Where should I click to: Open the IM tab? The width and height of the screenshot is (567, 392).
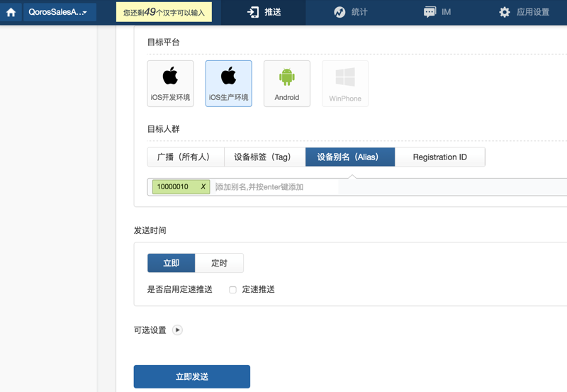click(x=437, y=12)
